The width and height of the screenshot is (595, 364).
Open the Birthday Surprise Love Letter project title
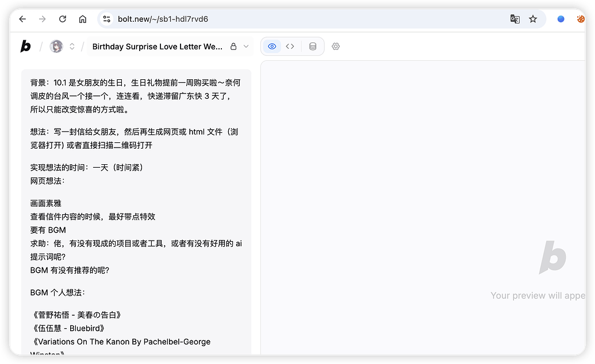point(157,47)
